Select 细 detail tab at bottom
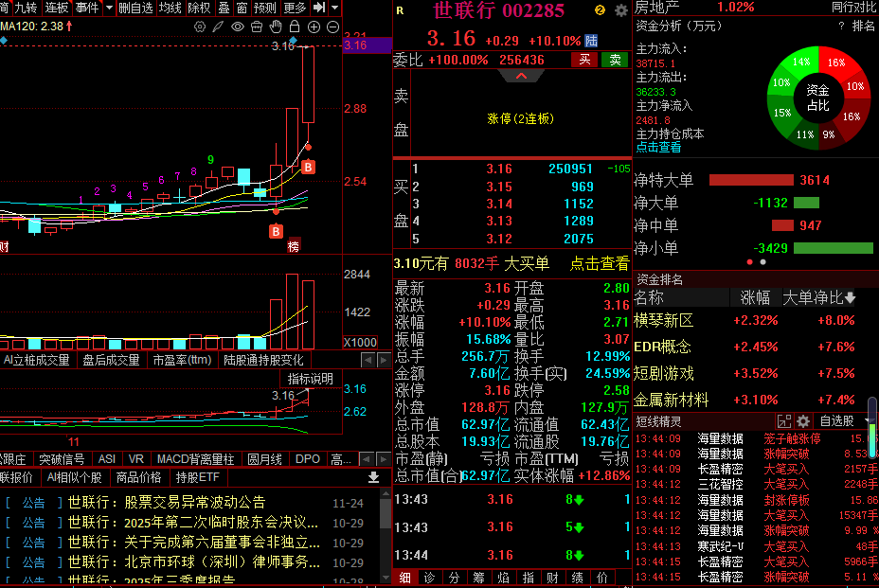 404,578
